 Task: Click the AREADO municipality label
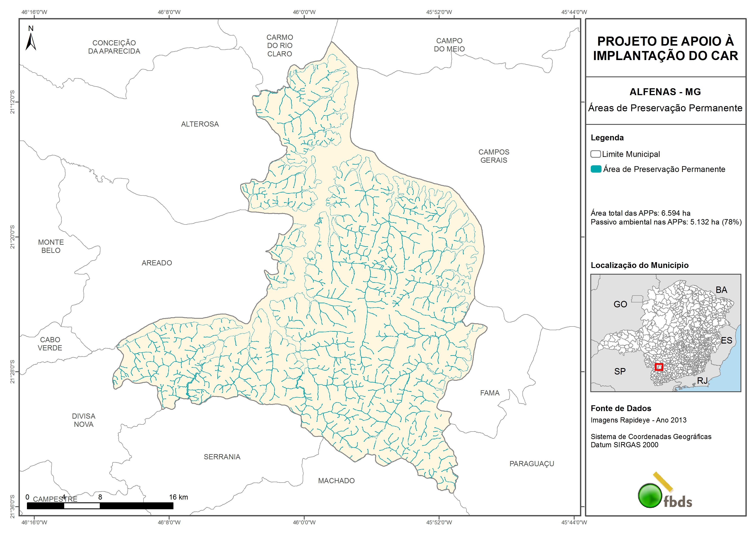157,263
